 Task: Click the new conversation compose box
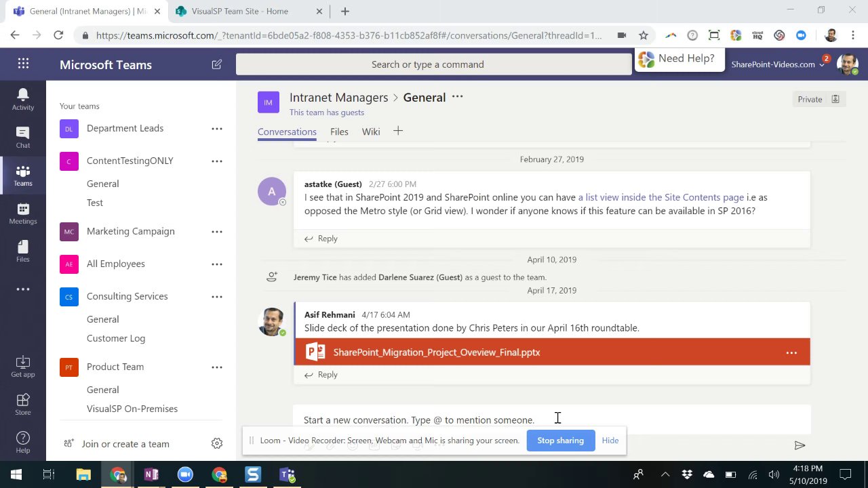pos(552,420)
